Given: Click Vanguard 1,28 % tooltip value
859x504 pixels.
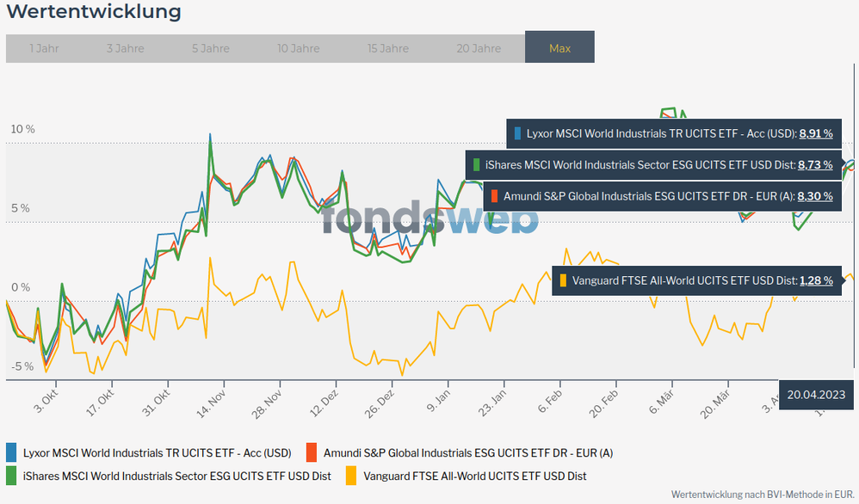Looking at the screenshot, I should click(x=816, y=280).
